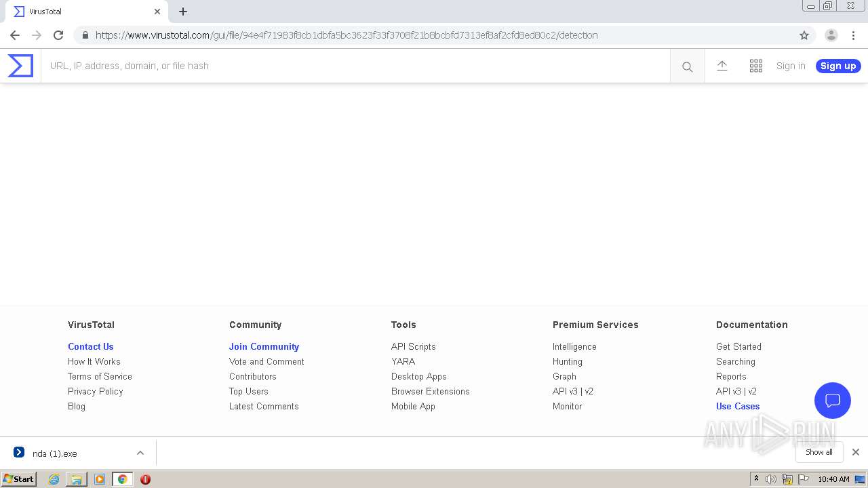Open Use Cases link
This screenshot has height=488, width=868.
738,406
